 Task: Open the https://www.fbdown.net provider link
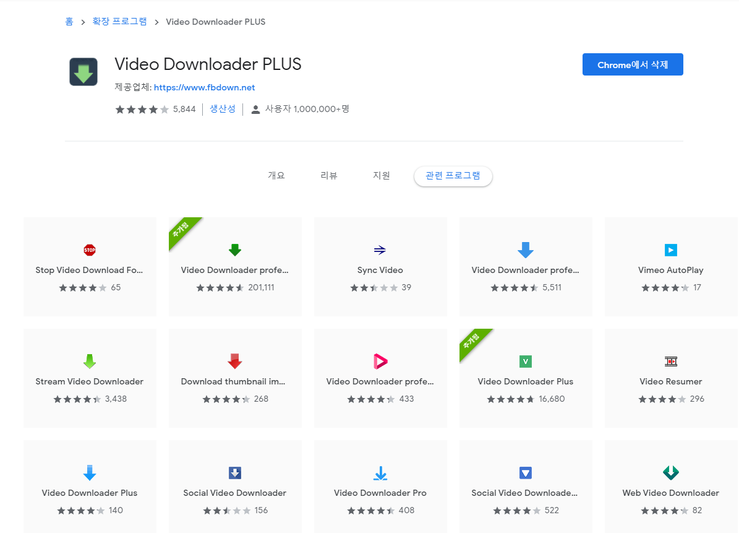point(204,88)
